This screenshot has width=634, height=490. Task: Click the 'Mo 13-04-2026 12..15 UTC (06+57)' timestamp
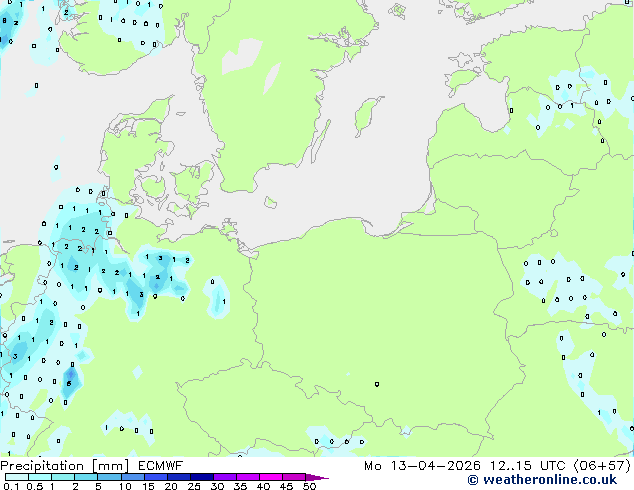[x=497, y=466]
